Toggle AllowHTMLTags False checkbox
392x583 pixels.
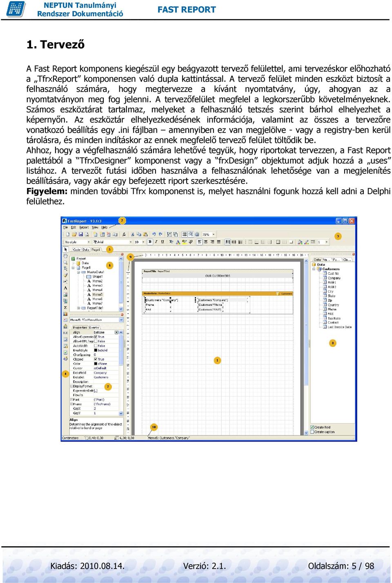(96, 341)
